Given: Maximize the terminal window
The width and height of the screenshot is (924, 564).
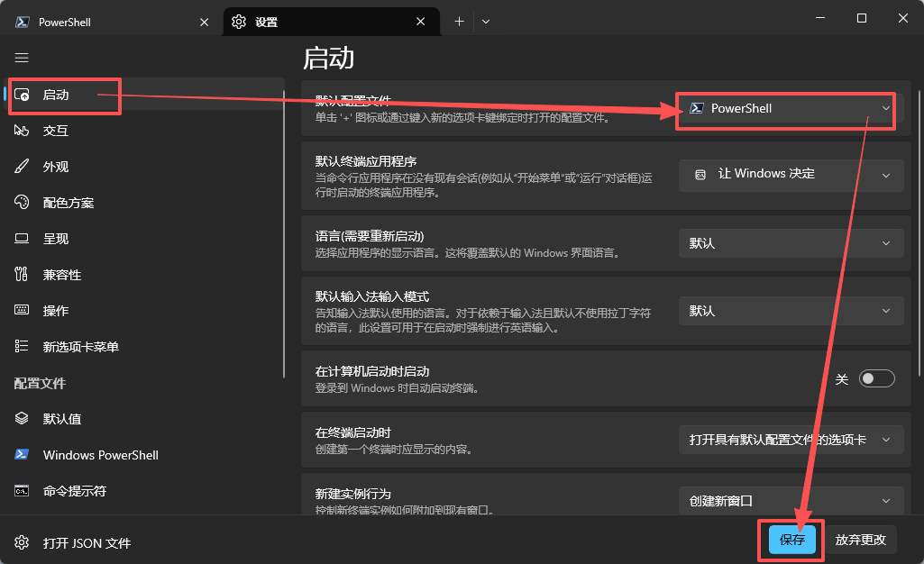Looking at the screenshot, I should [x=862, y=18].
